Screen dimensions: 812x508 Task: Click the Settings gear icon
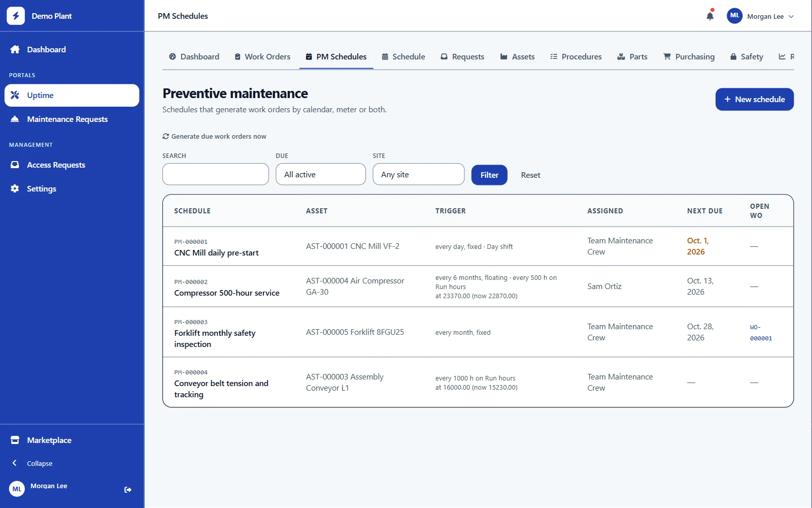[x=15, y=188]
